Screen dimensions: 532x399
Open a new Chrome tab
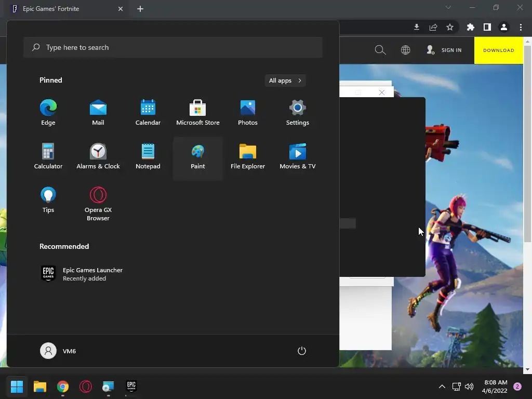tap(140, 9)
